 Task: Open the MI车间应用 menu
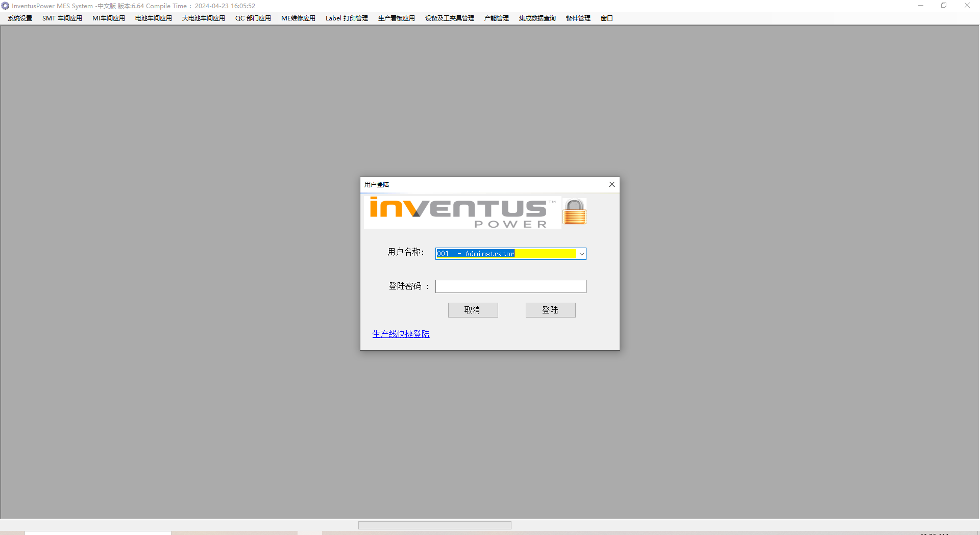(x=109, y=18)
